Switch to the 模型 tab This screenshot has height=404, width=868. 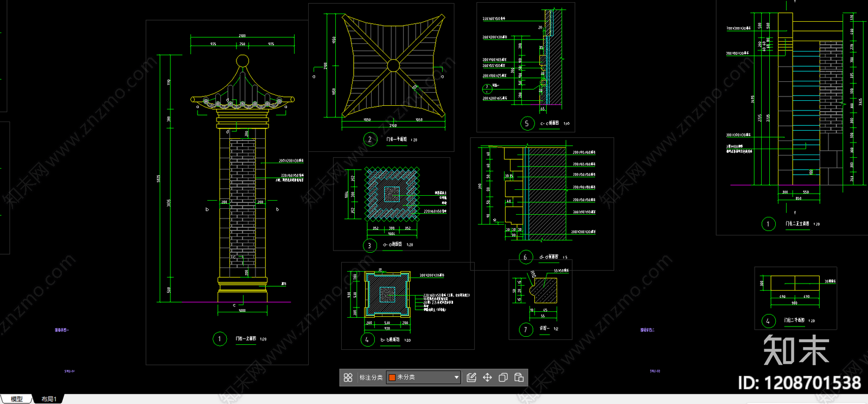17,399
